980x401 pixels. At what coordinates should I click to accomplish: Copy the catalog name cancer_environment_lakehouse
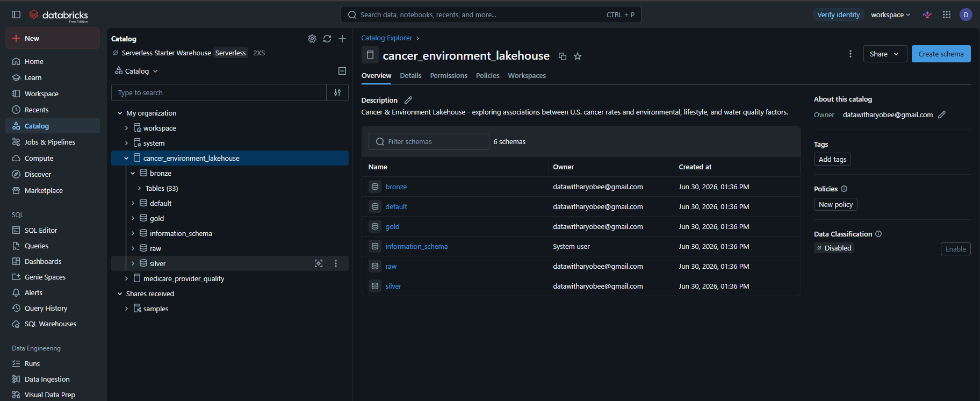[563, 56]
